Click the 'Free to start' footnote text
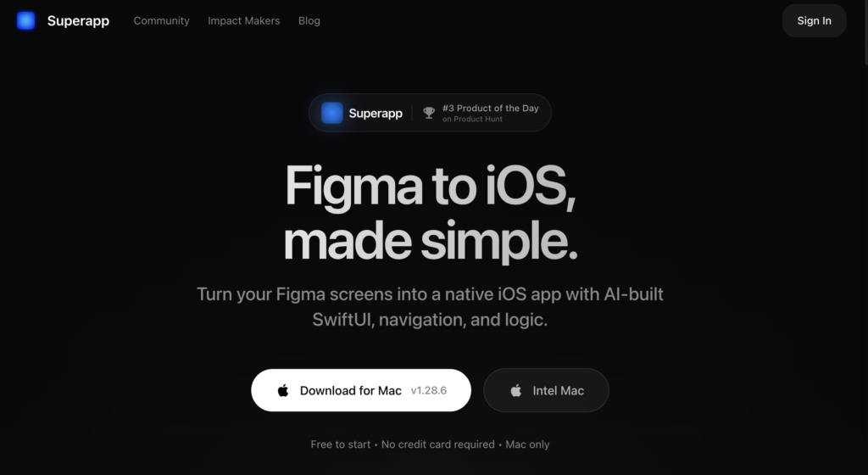This screenshot has height=475, width=868. click(x=341, y=444)
